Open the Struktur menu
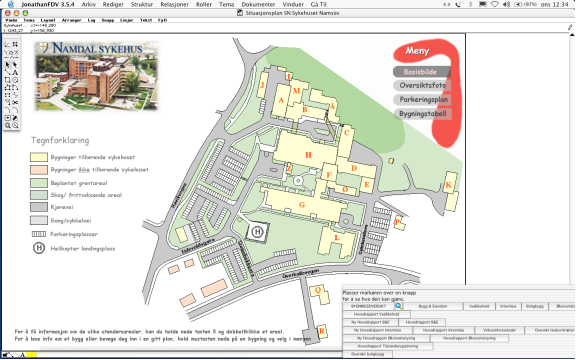576x360 pixels. (142, 4)
